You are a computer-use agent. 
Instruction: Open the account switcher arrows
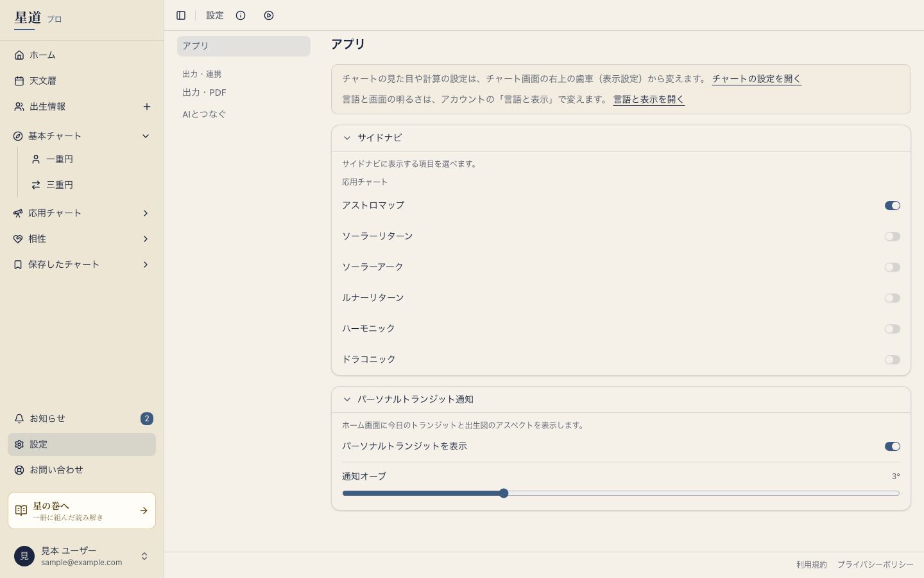[x=144, y=556]
